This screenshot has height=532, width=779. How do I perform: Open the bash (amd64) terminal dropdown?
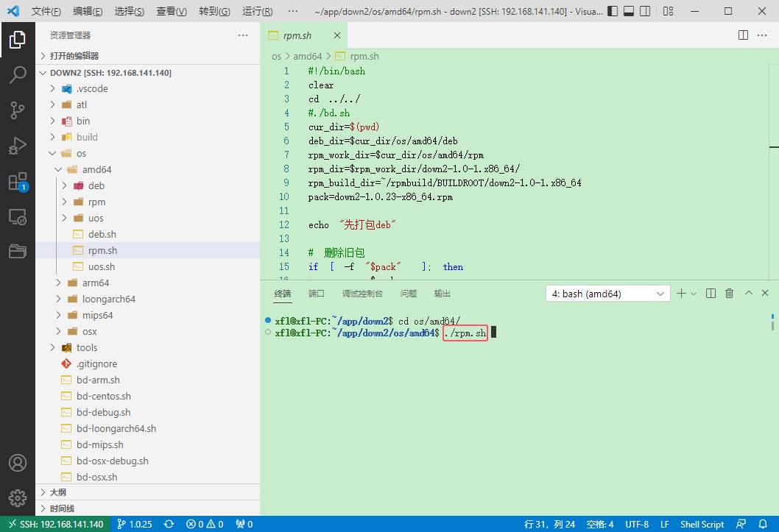pyautogui.click(x=607, y=294)
